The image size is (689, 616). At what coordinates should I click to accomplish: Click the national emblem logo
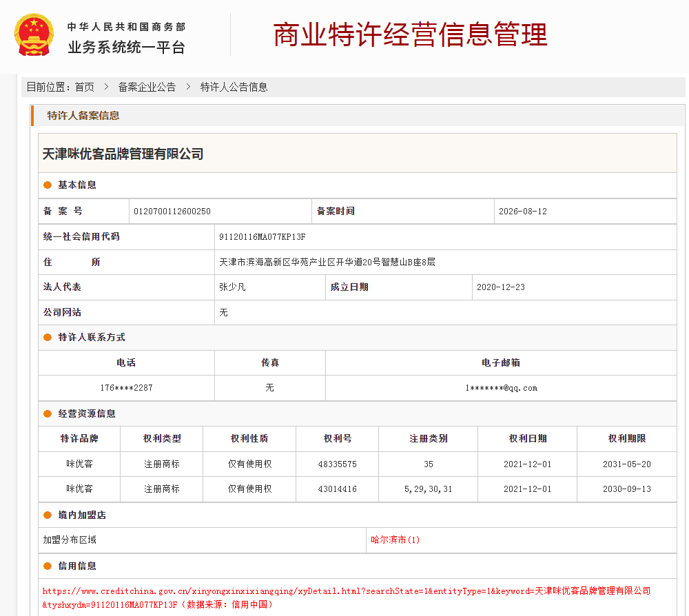(x=34, y=34)
